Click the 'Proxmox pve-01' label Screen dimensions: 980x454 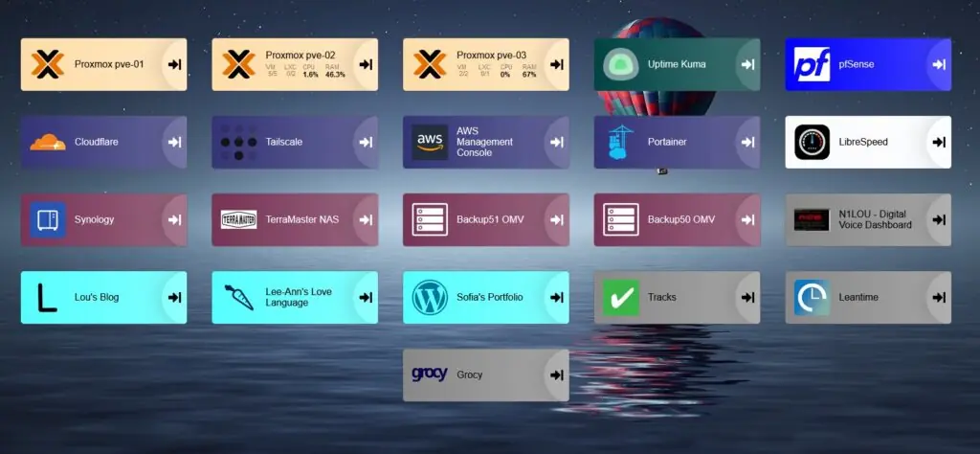(x=109, y=64)
